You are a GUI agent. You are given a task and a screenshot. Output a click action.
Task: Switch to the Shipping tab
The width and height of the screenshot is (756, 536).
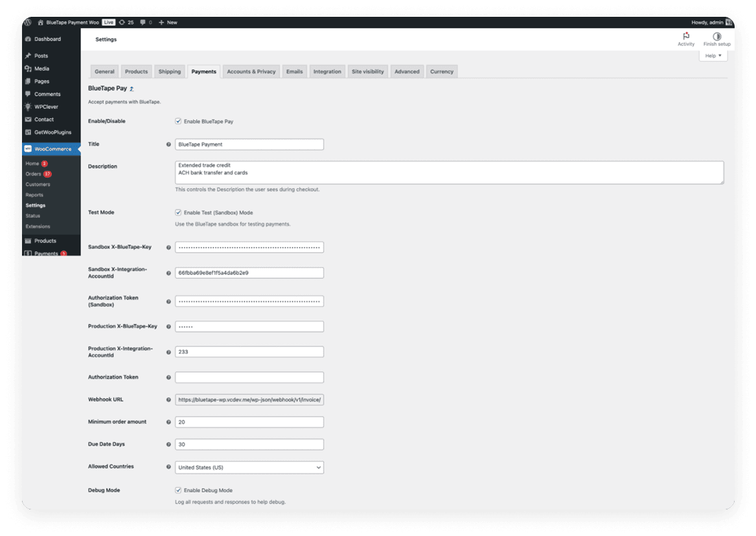(x=170, y=71)
